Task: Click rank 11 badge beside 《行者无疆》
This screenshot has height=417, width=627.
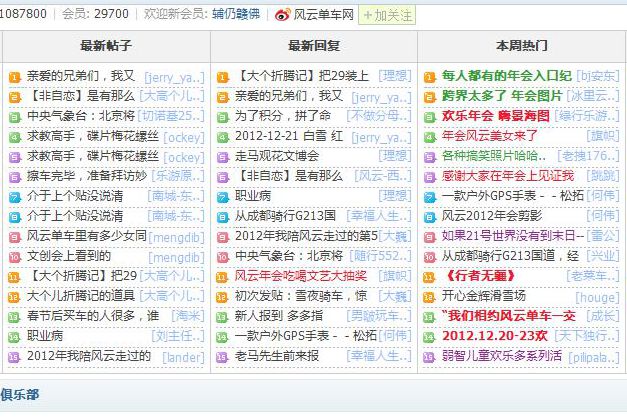Action: [x=429, y=277]
